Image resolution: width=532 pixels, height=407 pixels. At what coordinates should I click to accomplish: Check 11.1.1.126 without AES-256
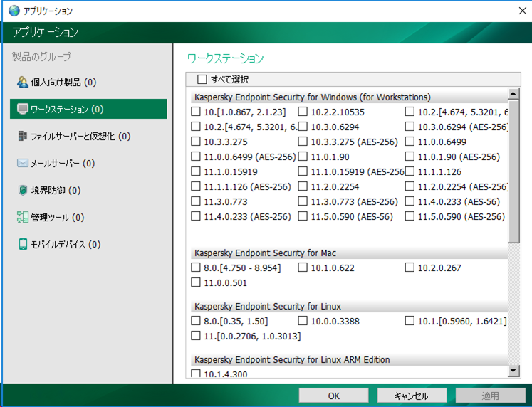[x=410, y=171]
